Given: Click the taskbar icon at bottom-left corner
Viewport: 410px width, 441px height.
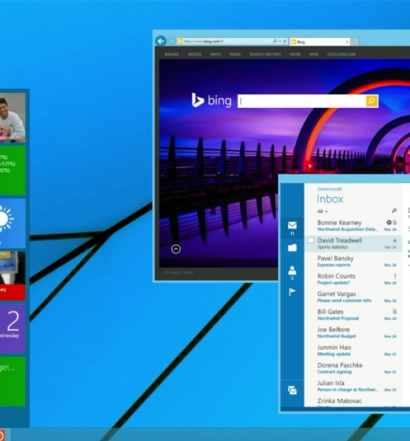Looking at the screenshot, I should click(x=2, y=435).
